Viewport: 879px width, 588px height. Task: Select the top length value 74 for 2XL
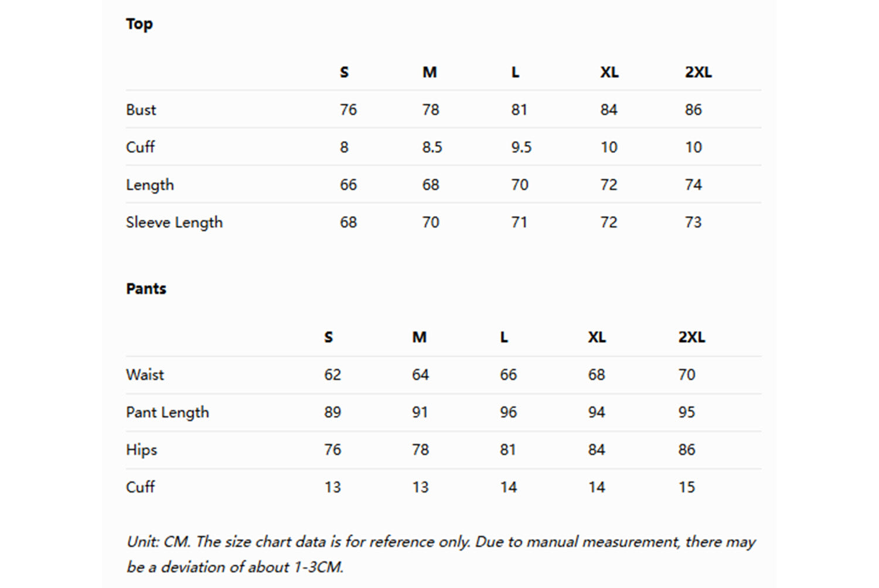[x=693, y=185]
